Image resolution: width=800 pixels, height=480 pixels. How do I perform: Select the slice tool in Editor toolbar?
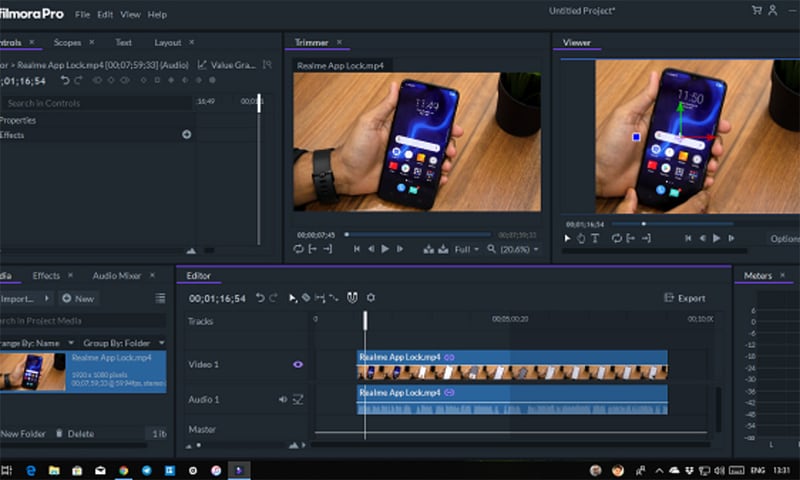(306, 297)
